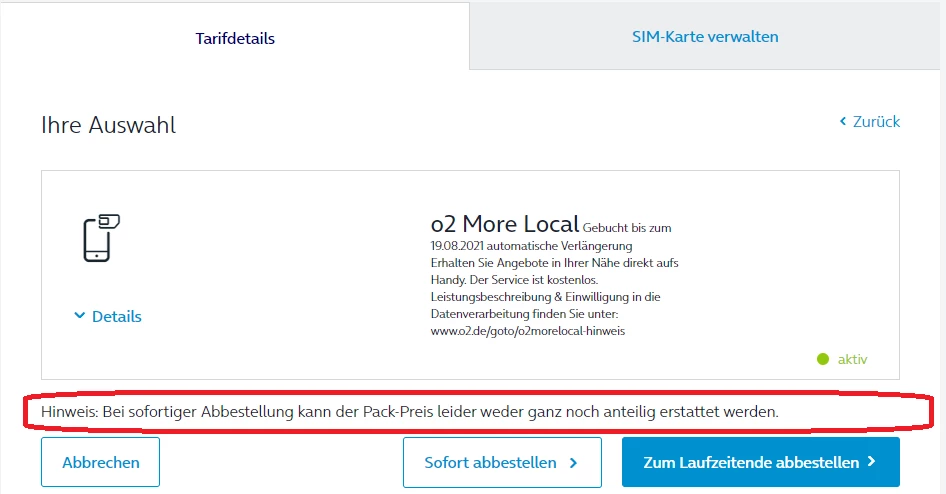Expand the Details section chevron
The width and height of the screenshot is (946, 494).
point(80,315)
